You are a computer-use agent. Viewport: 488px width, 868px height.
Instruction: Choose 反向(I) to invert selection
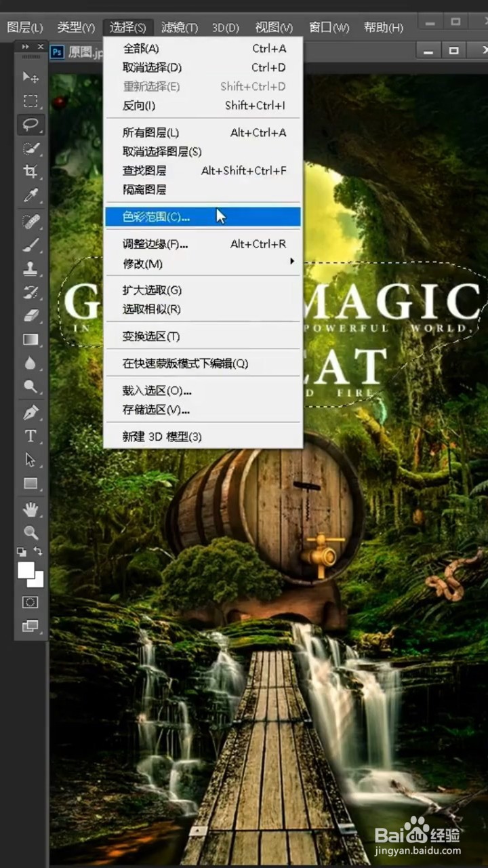pyautogui.click(x=203, y=106)
